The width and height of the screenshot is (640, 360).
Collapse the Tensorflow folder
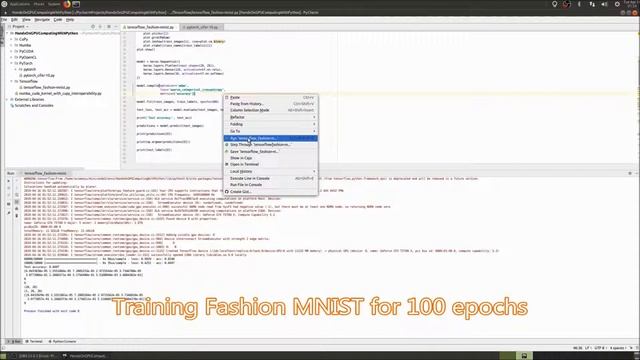[x=11, y=81]
